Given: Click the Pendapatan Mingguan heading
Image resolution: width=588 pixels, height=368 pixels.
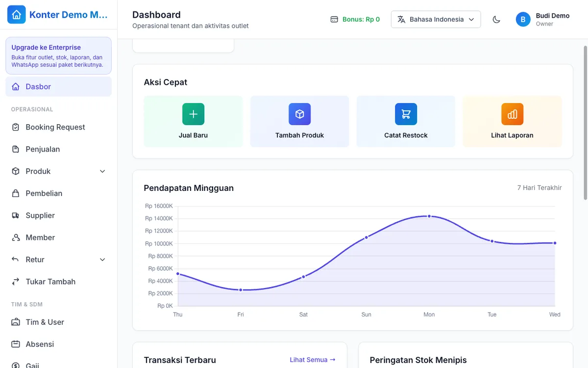Looking at the screenshot, I should click(189, 188).
